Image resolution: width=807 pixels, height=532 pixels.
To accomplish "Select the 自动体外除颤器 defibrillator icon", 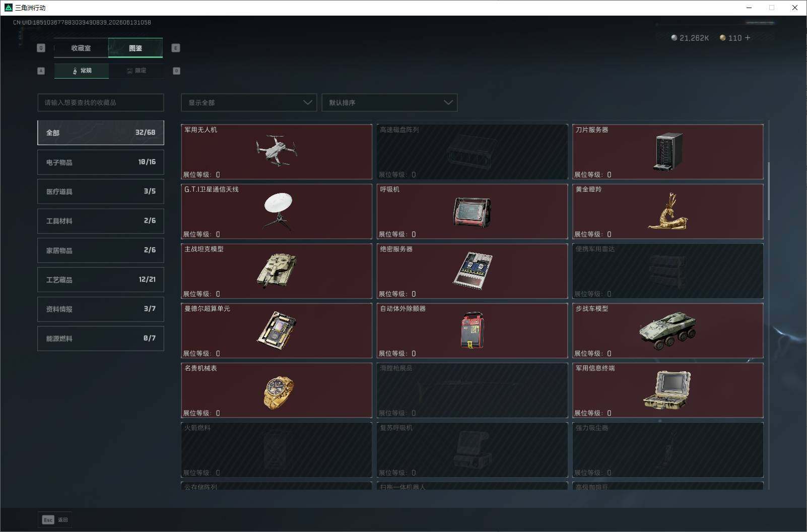I will pos(472,330).
